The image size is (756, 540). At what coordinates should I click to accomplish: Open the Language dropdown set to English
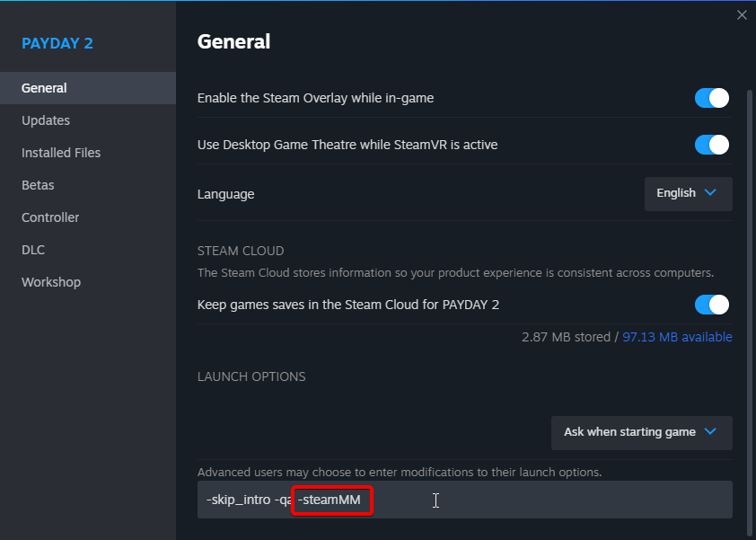pos(688,193)
